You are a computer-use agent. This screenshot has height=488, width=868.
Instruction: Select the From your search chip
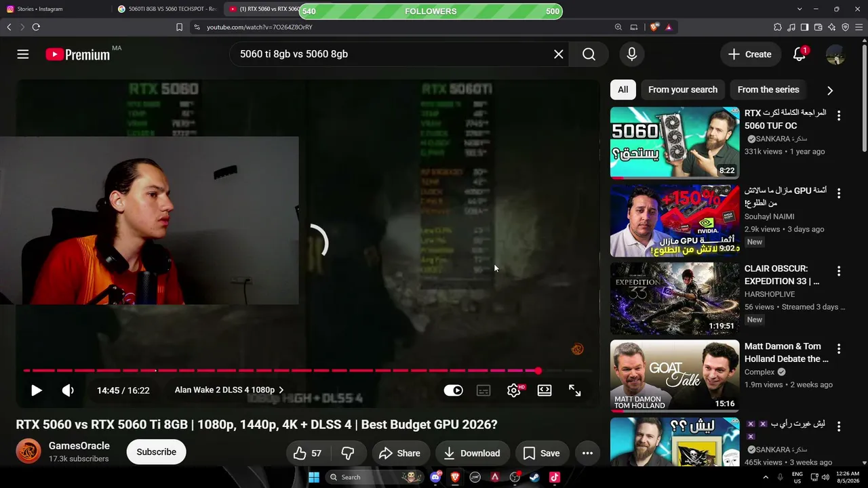pyautogui.click(x=683, y=89)
